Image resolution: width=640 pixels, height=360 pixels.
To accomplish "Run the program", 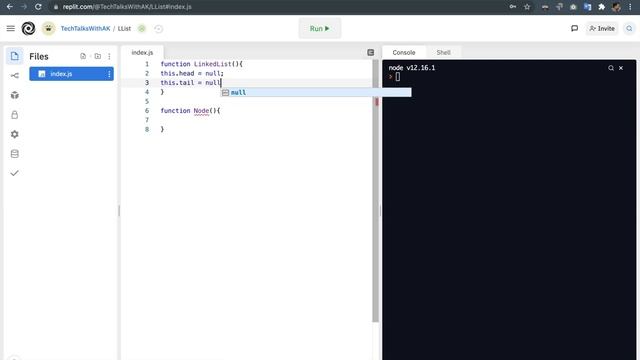I will [320, 28].
